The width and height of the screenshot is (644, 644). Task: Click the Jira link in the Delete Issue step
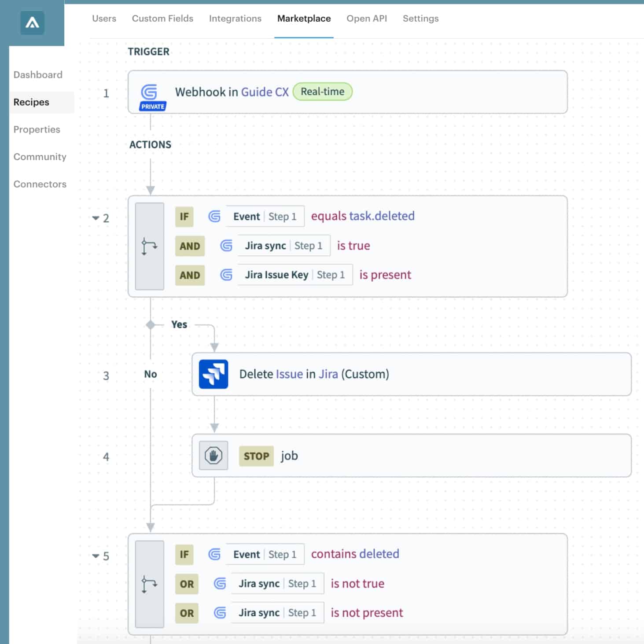[x=329, y=374]
